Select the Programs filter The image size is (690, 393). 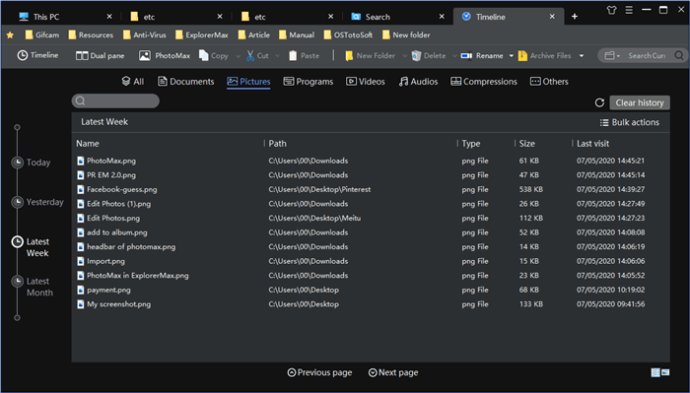(308, 81)
